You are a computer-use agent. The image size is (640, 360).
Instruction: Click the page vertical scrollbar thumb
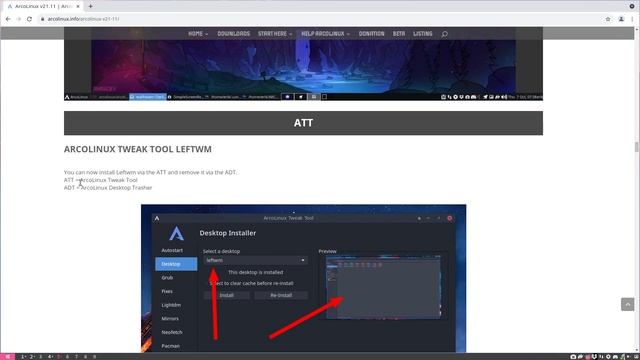[x=637, y=147]
